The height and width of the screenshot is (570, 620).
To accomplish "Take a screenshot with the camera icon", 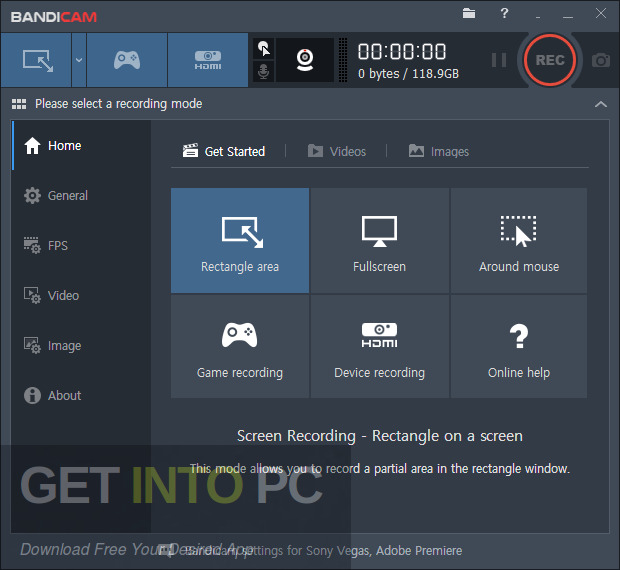I will tap(601, 60).
